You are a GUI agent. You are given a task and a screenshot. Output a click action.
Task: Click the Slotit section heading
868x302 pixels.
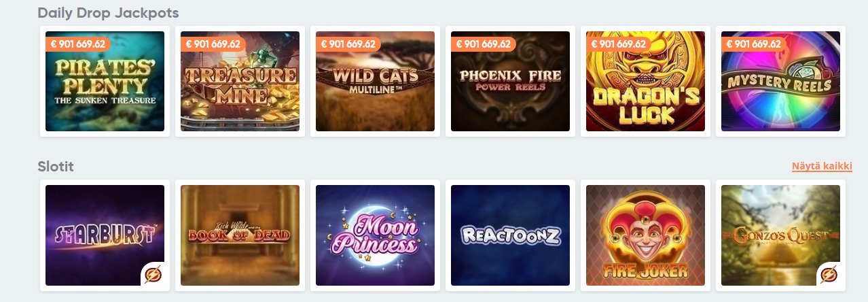pos(56,167)
